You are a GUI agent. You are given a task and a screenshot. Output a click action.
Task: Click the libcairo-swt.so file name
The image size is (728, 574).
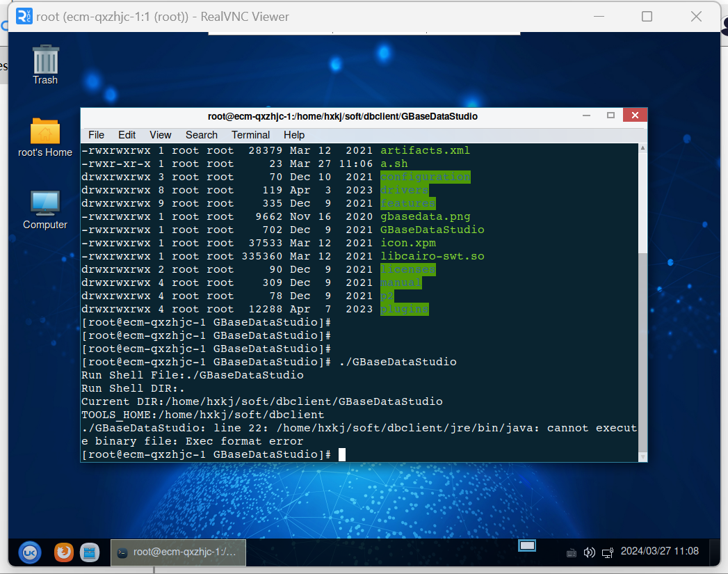[x=432, y=256]
